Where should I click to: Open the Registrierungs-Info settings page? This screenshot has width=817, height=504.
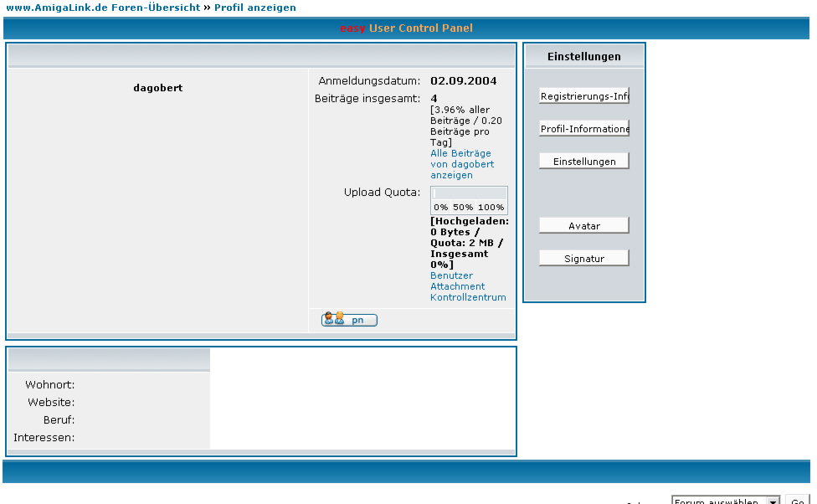(584, 96)
